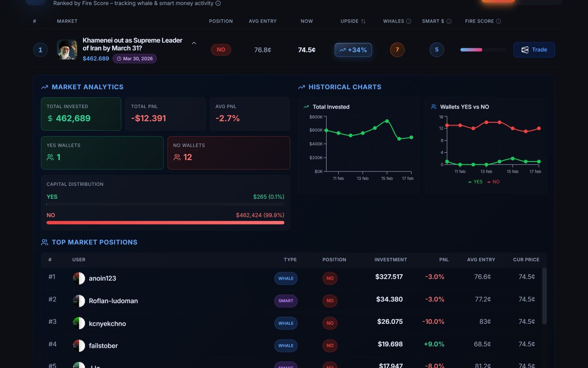588x368 pixels.
Task: Toggle the NO position pill on the Khamenei market
Action: coord(220,50)
